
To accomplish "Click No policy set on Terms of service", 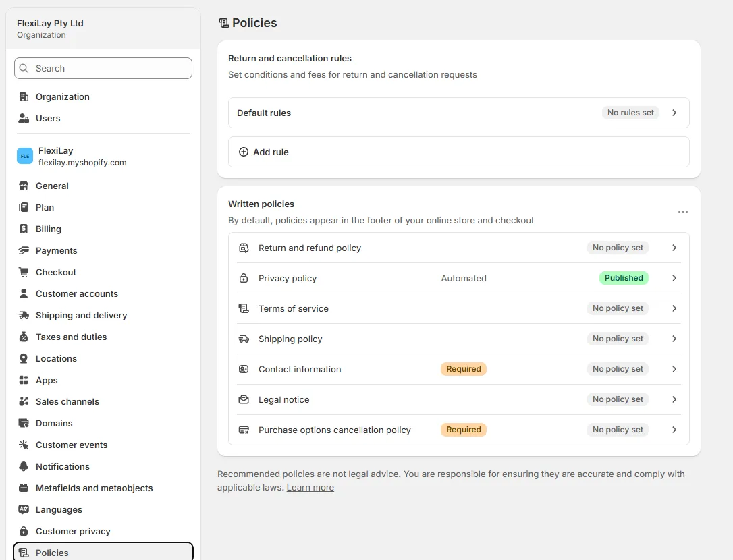I will click(x=618, y=308).
